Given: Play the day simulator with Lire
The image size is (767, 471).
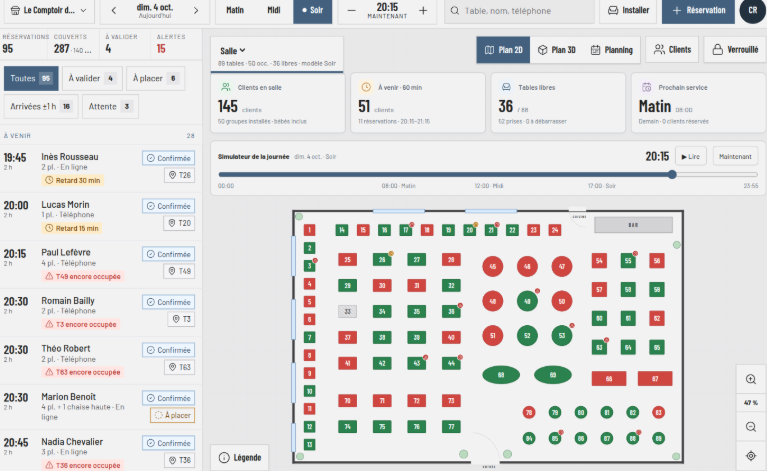Looking at the screenshot, I should coord(691,157).
